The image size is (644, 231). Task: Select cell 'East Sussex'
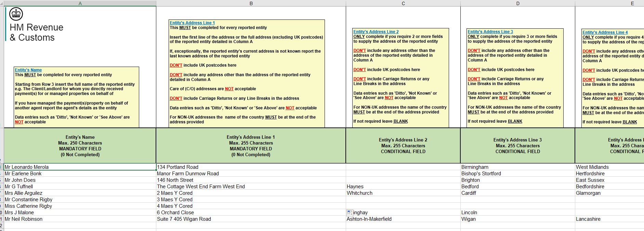pos(609,180)
